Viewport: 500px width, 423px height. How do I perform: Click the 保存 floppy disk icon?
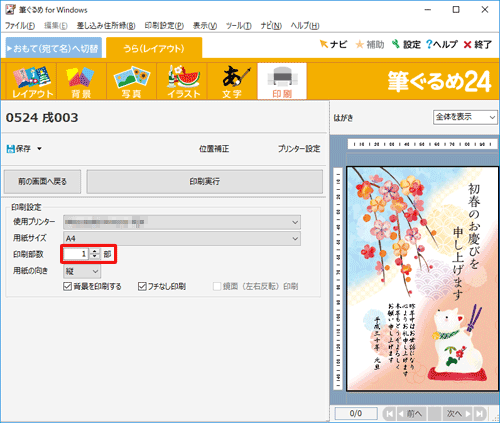[x=11, y=149]
